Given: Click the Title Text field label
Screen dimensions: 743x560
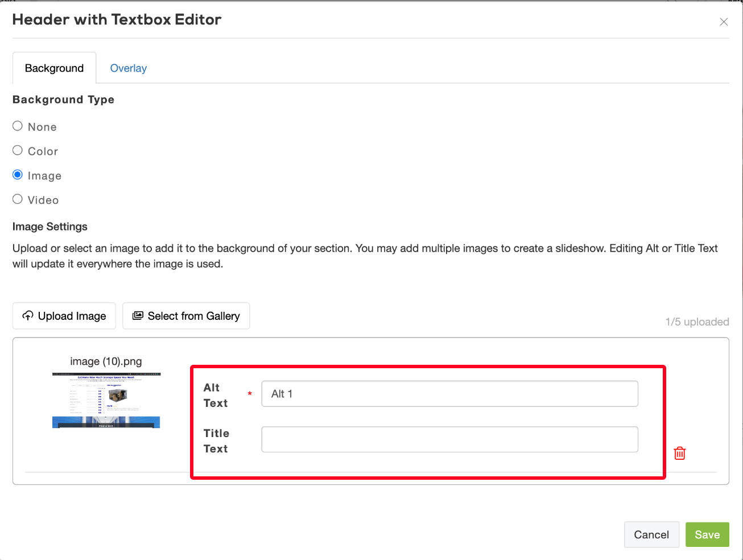Looking at the screenshot, I should (x=216, y=440).
